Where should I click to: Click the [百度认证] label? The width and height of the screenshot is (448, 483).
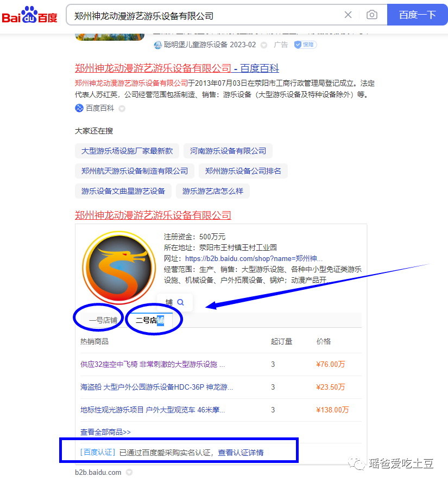tap(98, 453)
